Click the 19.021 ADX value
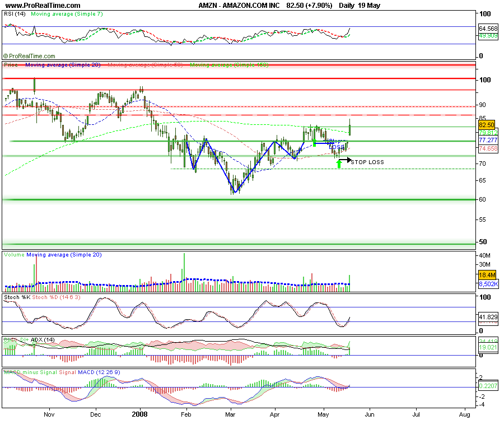The height and width of the screenshot is (448, 504). pos(488,347)
